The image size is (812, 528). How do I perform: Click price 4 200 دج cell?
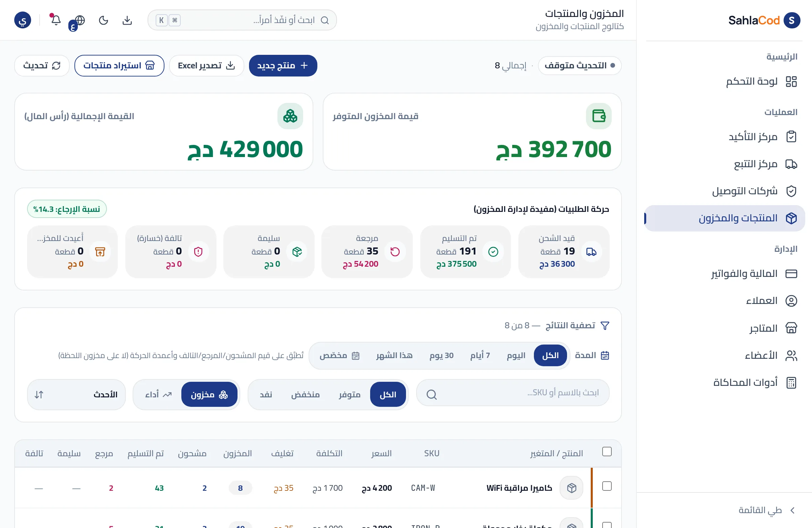click(377, 488)
